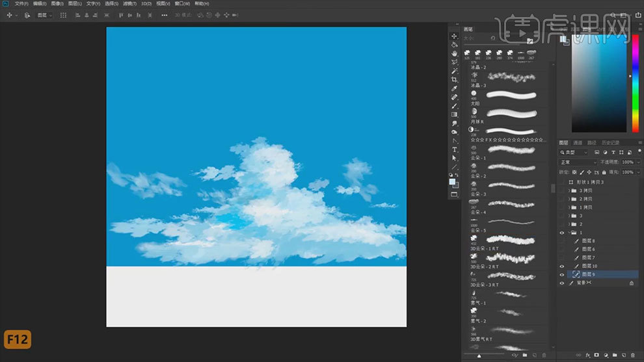644x362 pixels.
Task: Click the lock position icon
Action: pyautogui.click(x=589, y=172)
